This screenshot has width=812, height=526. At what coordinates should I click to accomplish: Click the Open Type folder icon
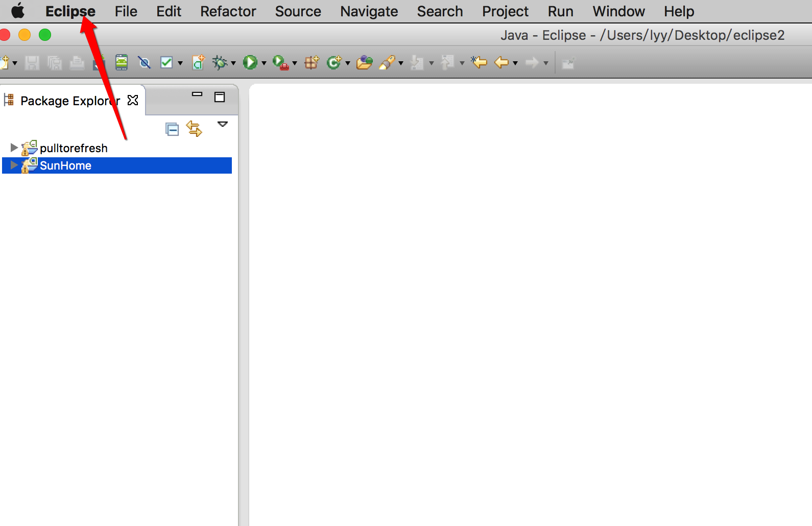point(364,63)
